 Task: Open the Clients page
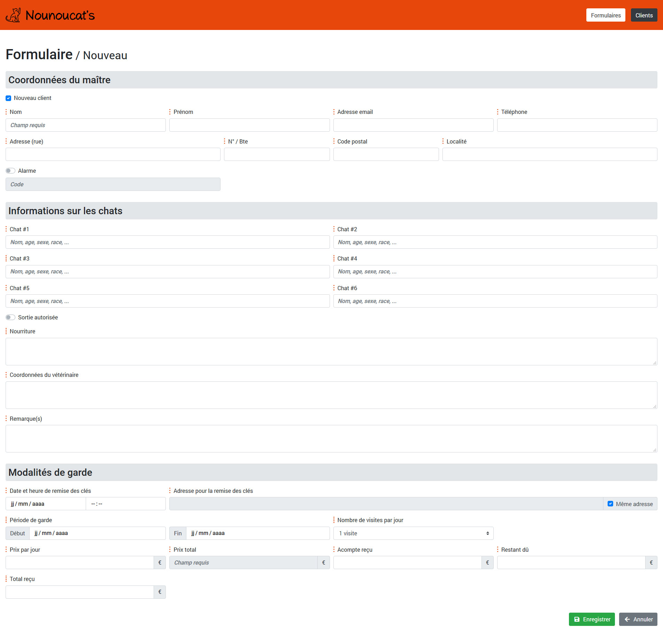pyautogui.click(x=644, y=15)
